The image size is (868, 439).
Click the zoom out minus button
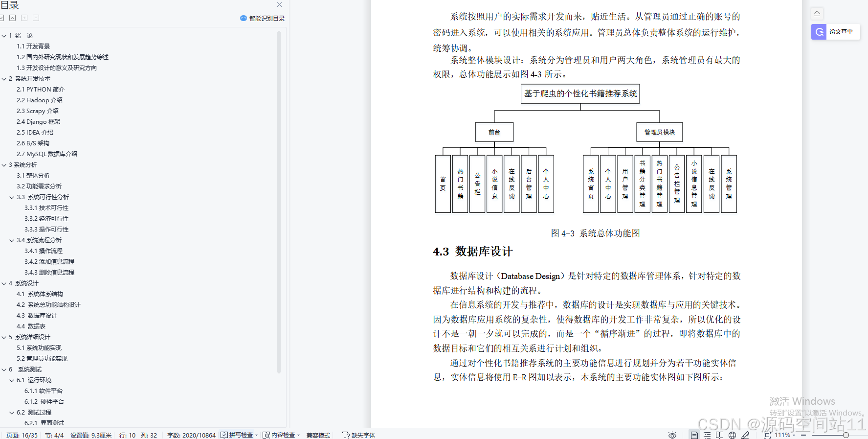point(803,435)
